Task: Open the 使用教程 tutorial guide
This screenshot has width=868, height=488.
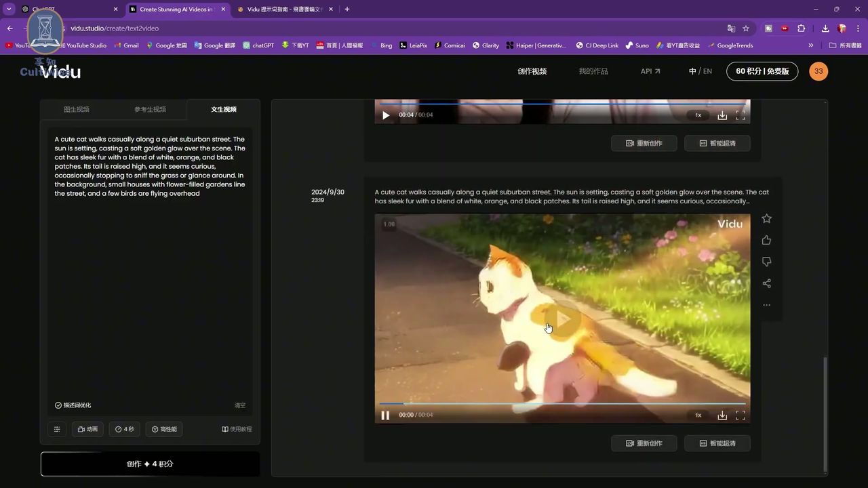Action: coord(237,428)
